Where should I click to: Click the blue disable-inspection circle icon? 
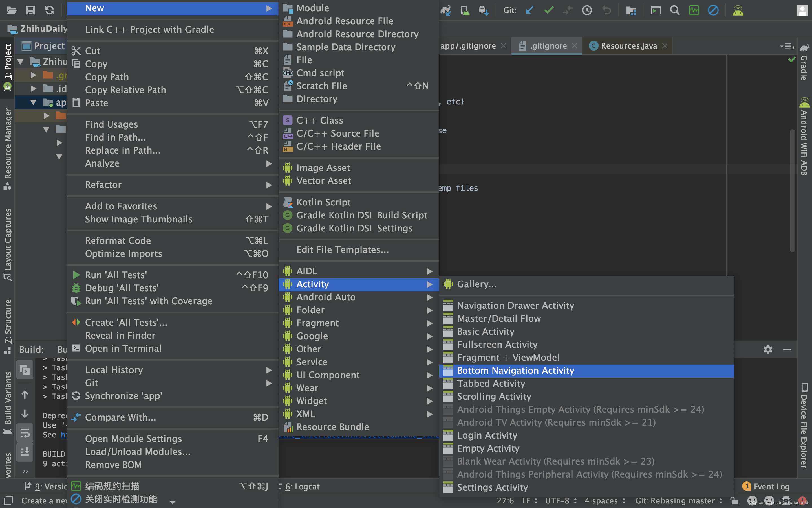[x=713, y=10]
